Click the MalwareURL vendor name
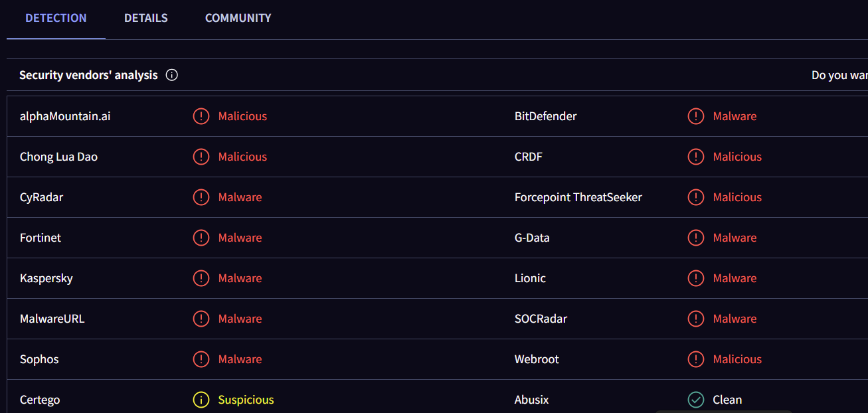This screenshot has height=413, width=868. 52,319
